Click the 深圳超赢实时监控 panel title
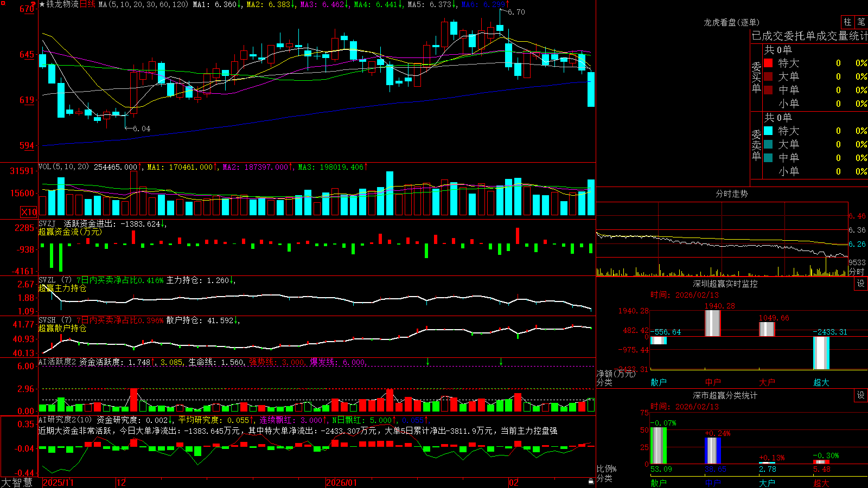This screenshot has width=868, height=488. pos(725,284)
